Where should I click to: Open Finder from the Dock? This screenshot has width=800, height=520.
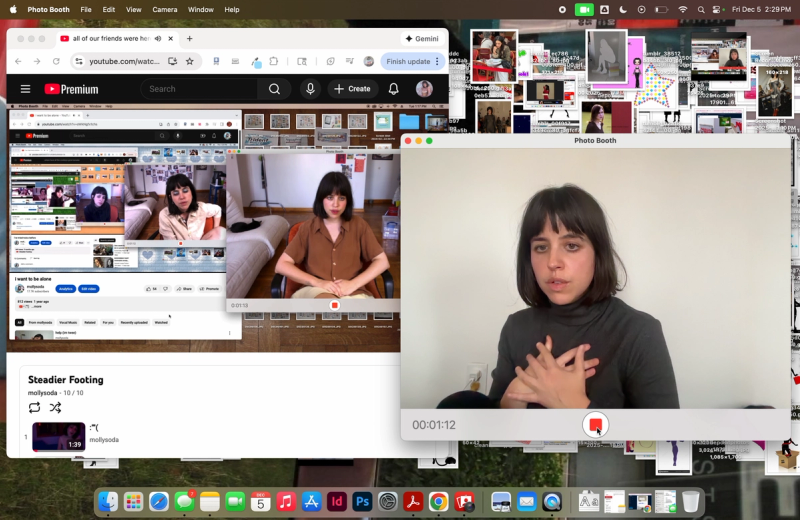[108, 502]
